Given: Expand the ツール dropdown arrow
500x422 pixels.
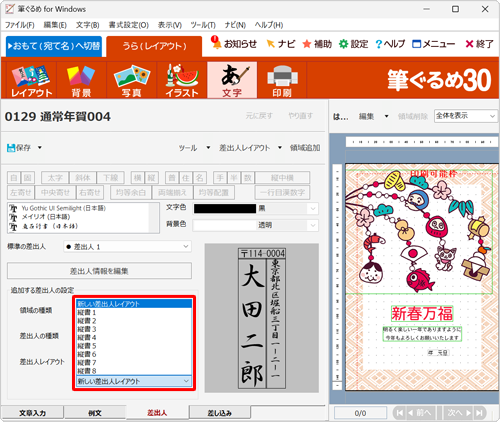Looking at the screenshot, I should (x=208, y=148).
